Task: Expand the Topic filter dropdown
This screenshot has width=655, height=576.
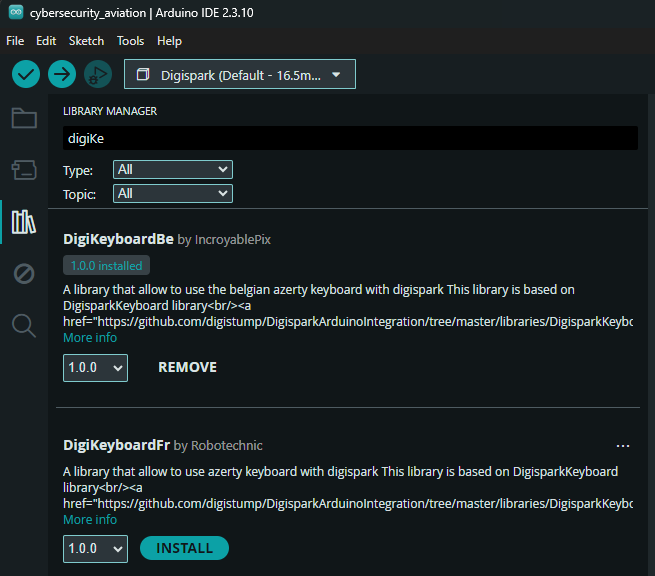Action: 173,193
